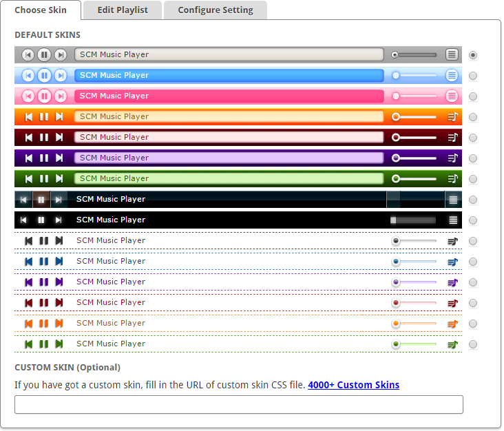Click previous track on dotted black minimal skin
The width and height of the screenshot is (504, 431).
coord(29,241)
